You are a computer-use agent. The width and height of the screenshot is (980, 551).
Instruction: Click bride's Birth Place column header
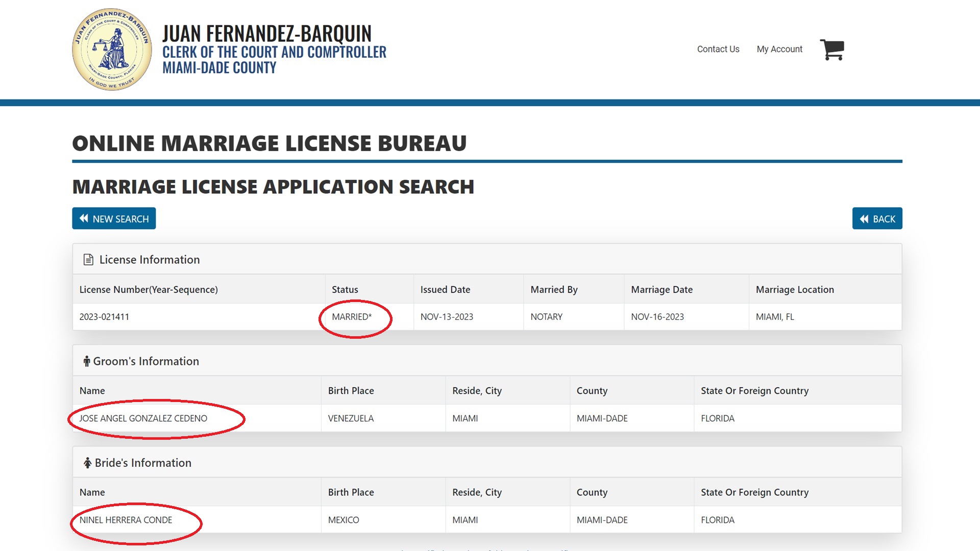point(351,492)
